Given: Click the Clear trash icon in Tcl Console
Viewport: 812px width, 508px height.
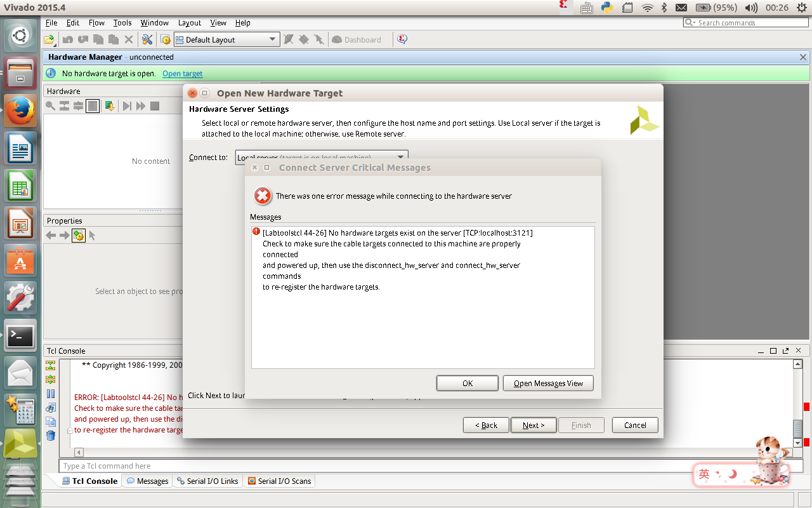Looking at the screenshot, I should 51,436.
